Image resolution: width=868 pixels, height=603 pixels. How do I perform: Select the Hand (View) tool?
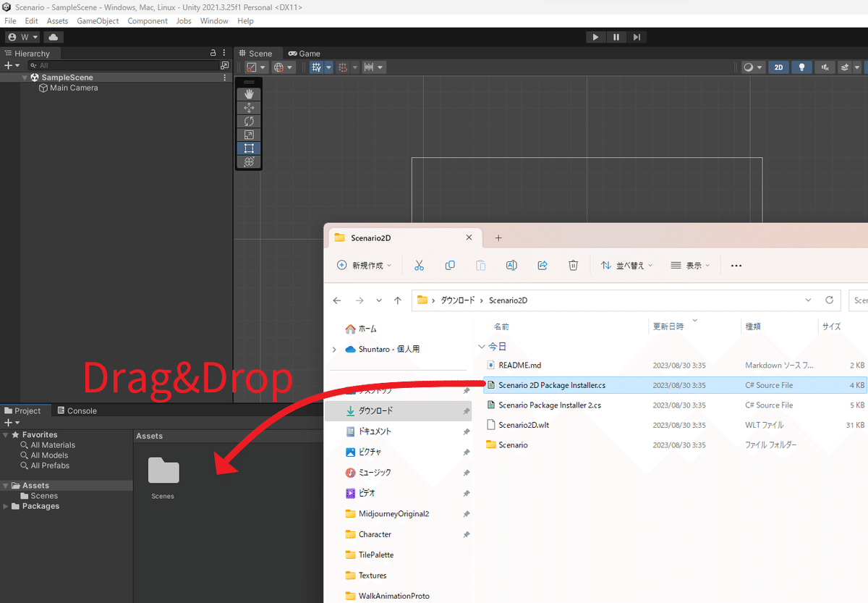pyautogui.click(x=249, y=94)
